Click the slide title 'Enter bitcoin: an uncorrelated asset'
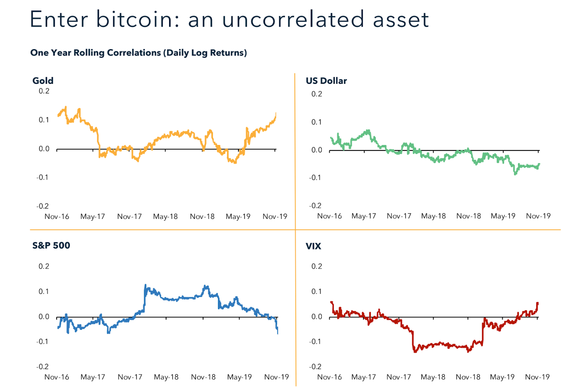This screenshot has height=387, width=588. click(229, 19)
